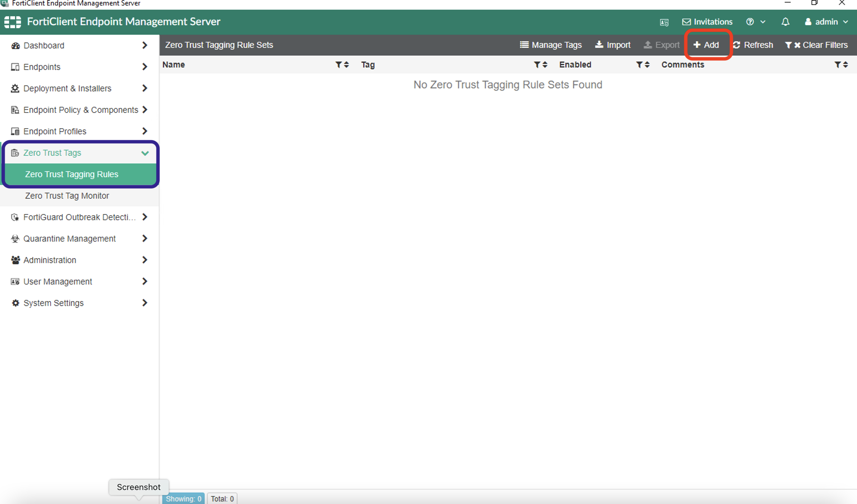Filter the Enabled column
857x504 pixels.
pos(639,65)
